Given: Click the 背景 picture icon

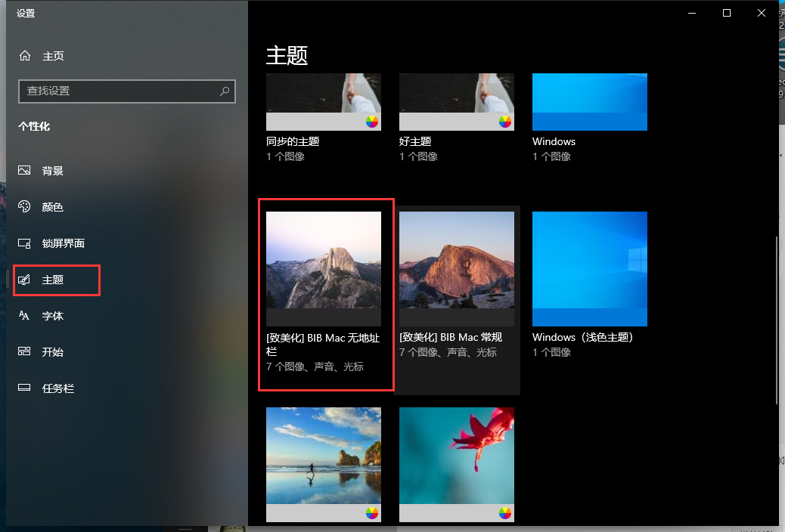Looking at the screenshot, I should click(x=24, y=170).
